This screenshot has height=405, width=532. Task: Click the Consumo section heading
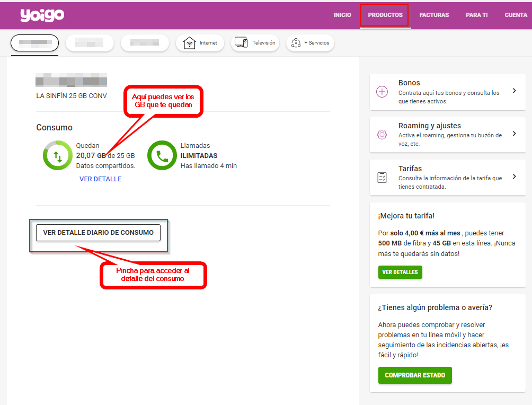54,127
